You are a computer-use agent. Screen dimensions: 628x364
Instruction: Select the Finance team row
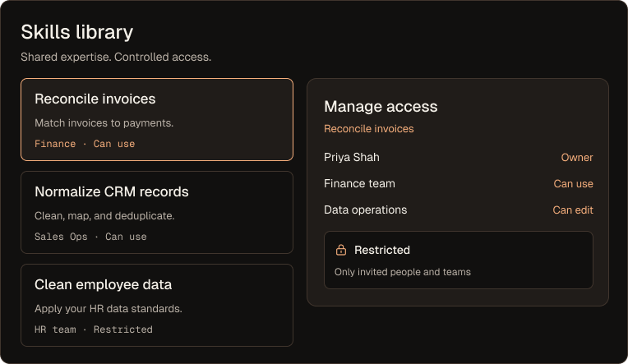[459, 184]
